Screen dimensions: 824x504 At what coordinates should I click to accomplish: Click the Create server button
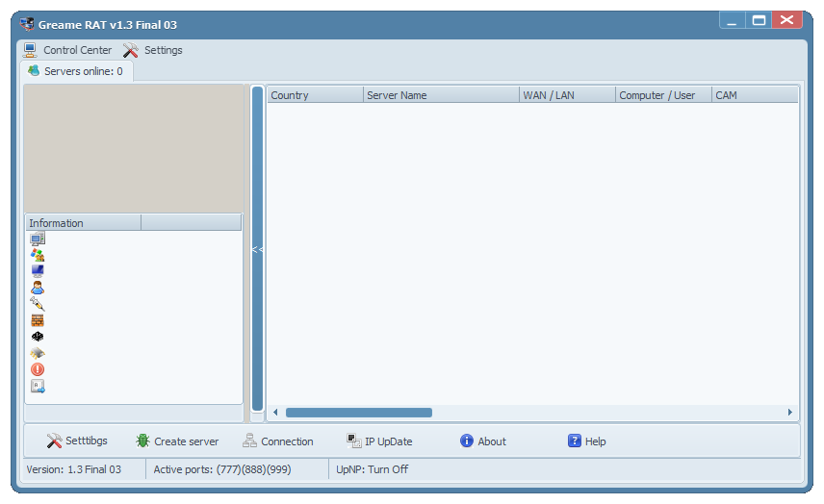(177, 441)
